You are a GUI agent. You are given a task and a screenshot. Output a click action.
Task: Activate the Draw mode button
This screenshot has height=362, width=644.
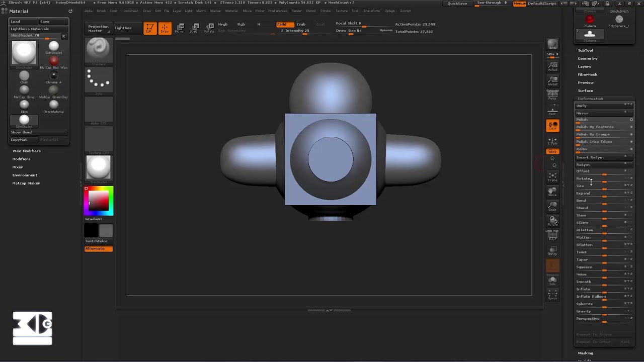click(165, 28)
